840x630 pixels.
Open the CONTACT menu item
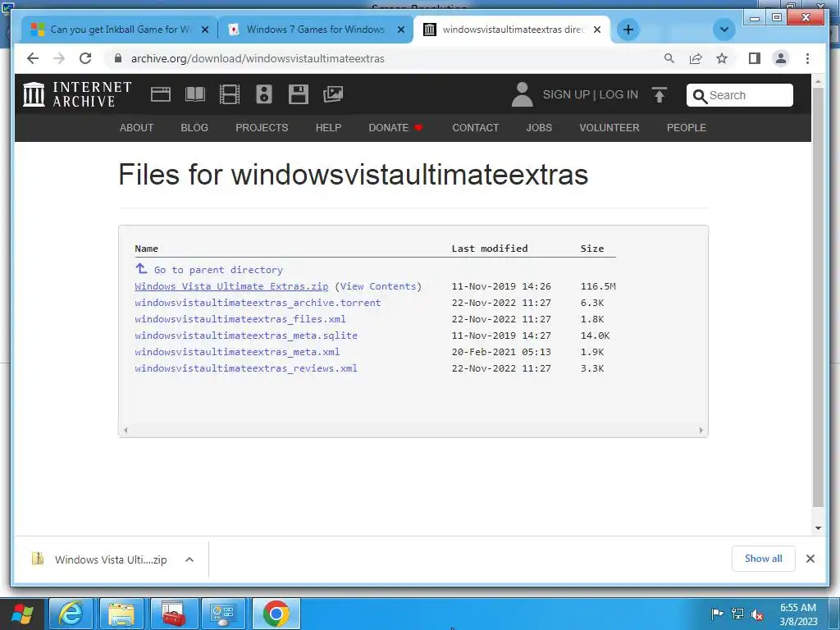(x=476, y=127)
